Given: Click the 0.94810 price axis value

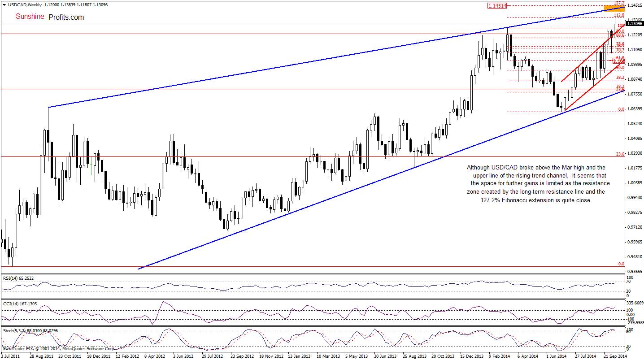Looking at the screenshot, I should [634, 257].
